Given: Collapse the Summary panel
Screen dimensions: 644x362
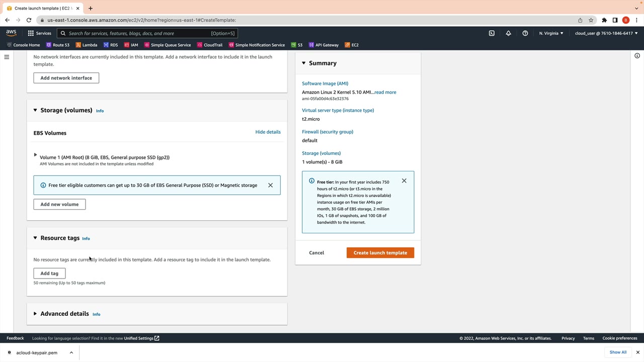Looking at the screenshot, I should point(303,63).
